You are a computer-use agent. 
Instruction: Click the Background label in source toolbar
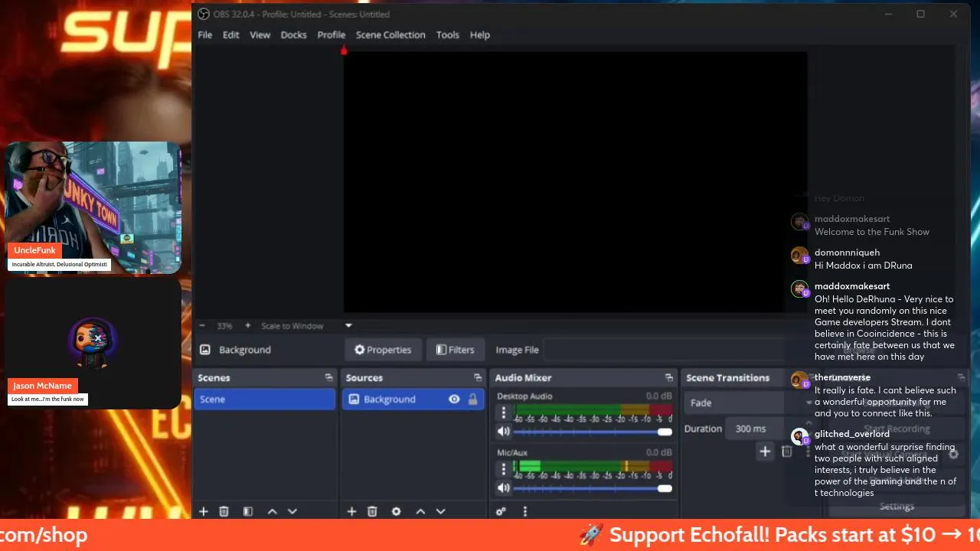tap(245, 350)
